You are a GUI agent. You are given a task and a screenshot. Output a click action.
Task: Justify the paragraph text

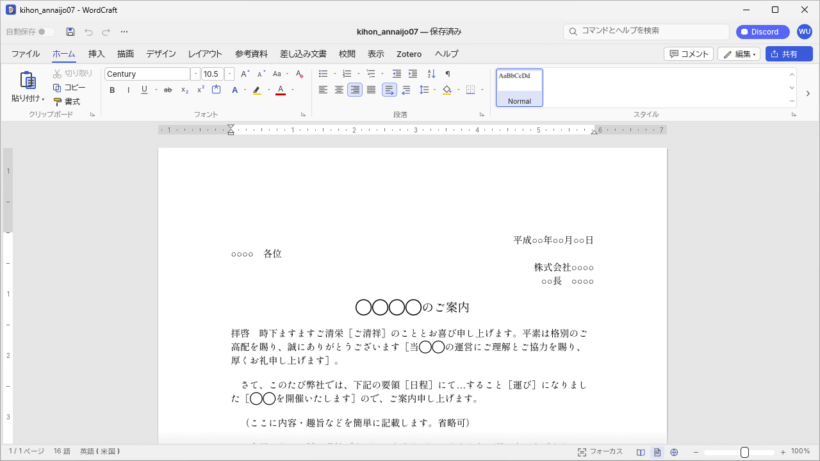[371, 90]
